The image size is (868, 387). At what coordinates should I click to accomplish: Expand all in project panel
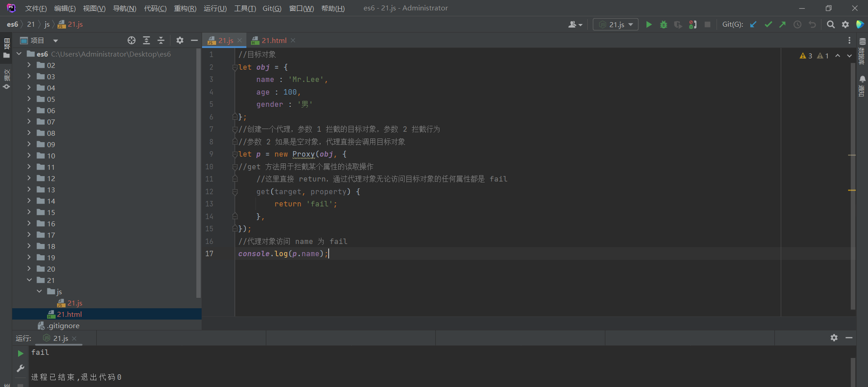coord(146,40)
